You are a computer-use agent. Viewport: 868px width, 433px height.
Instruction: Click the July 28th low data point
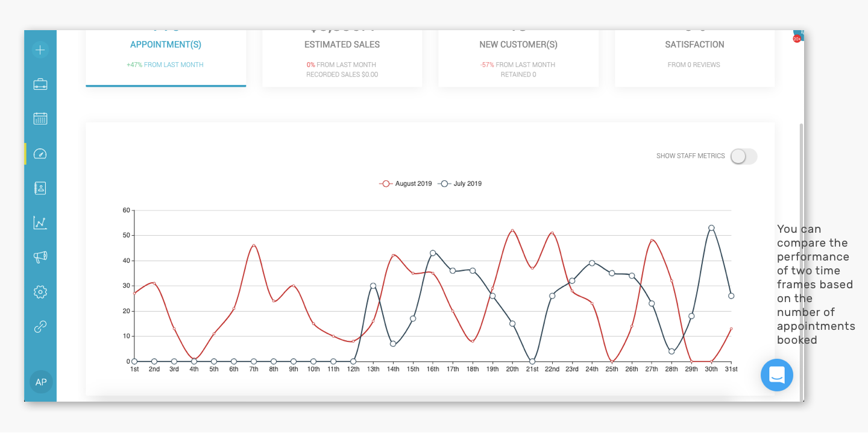pos(671,352)
